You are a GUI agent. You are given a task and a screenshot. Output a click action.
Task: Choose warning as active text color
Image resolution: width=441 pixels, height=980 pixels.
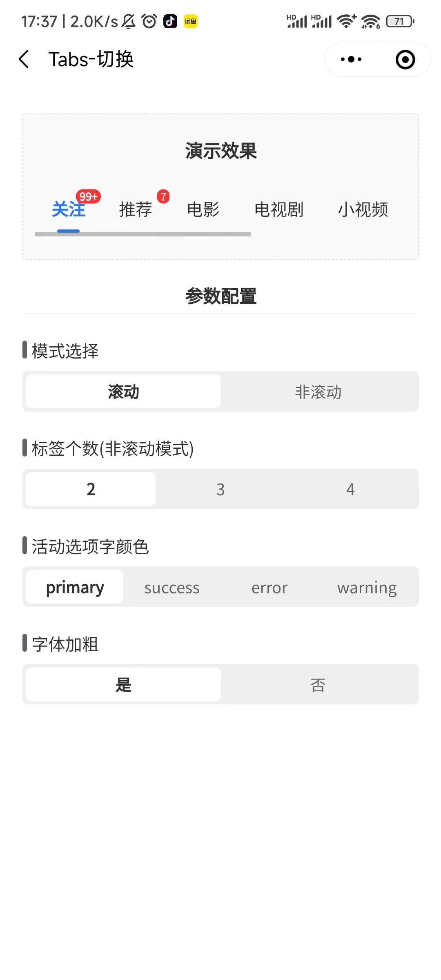pos(367,587)
